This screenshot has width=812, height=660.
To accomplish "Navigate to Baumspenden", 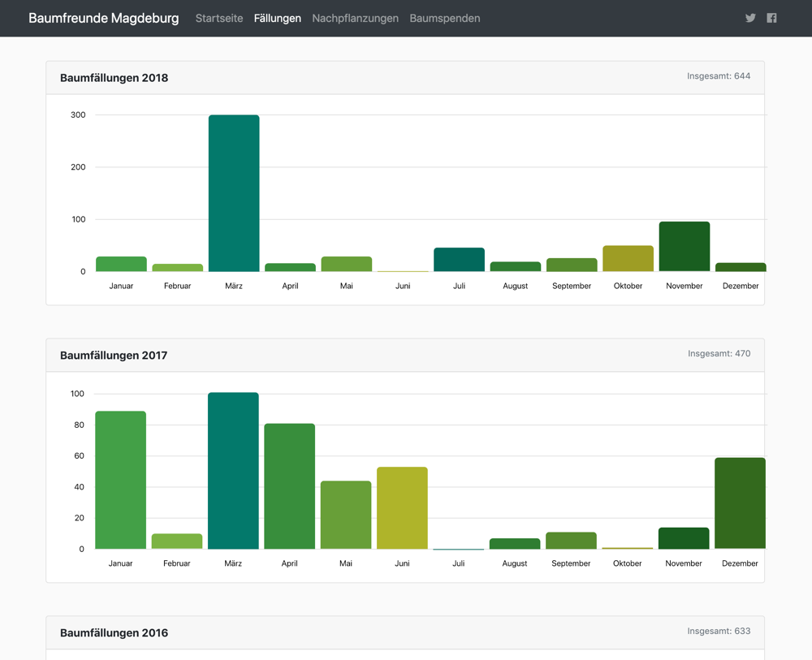I will (x=444, y=18).
